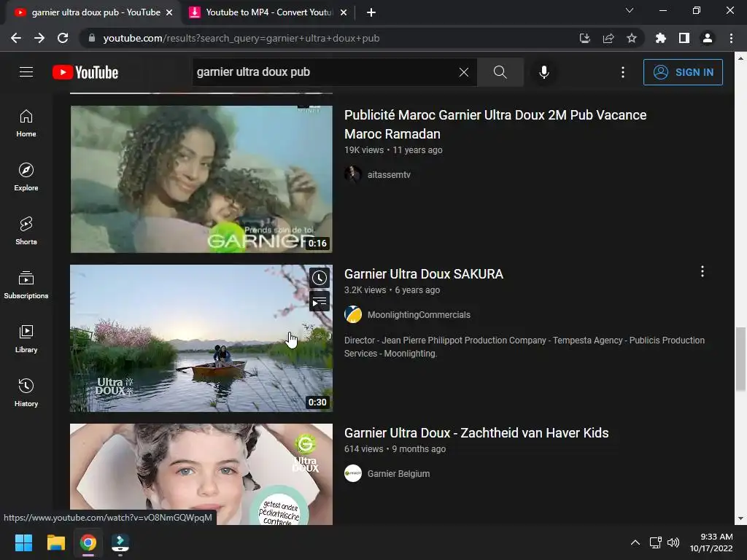
Task: Open the Zachtheid van Haver Kids video title
Action: [x=476, y=433]
